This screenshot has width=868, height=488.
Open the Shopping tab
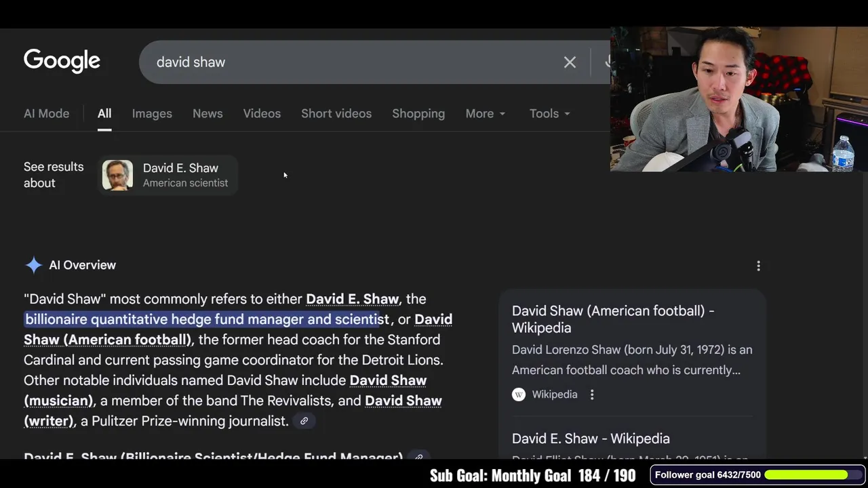[418, 114]
